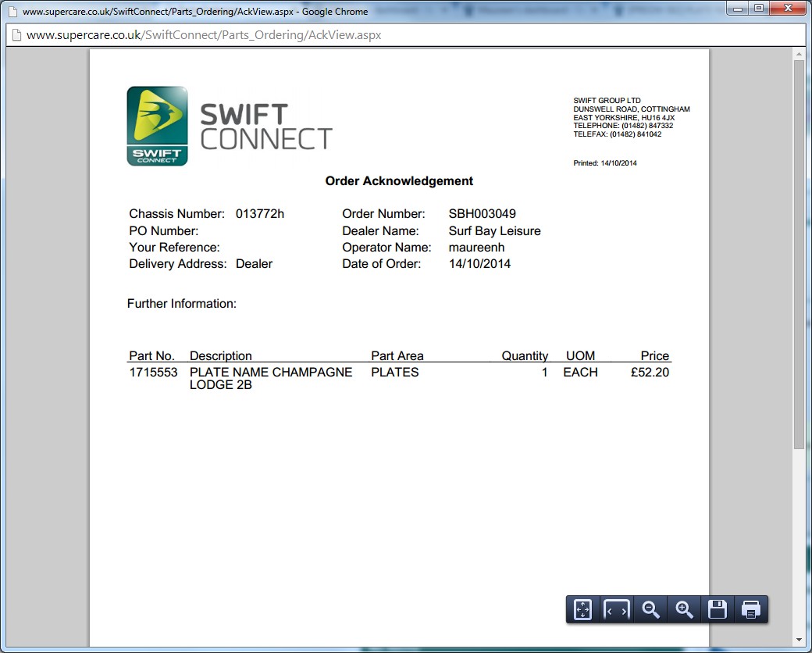Click the fit to page icon
The image size is (812, 653).
(582, 609)
